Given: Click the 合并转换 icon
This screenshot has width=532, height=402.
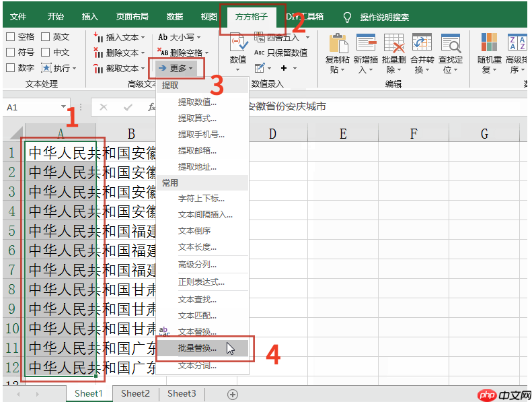Looking at the screenshot, I should pos(422,42).
